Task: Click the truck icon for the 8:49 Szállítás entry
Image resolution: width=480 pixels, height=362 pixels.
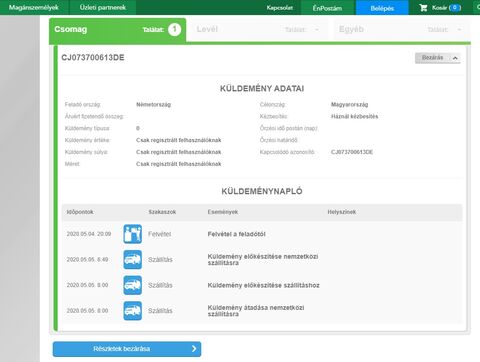Action: [x=132, y=259]
